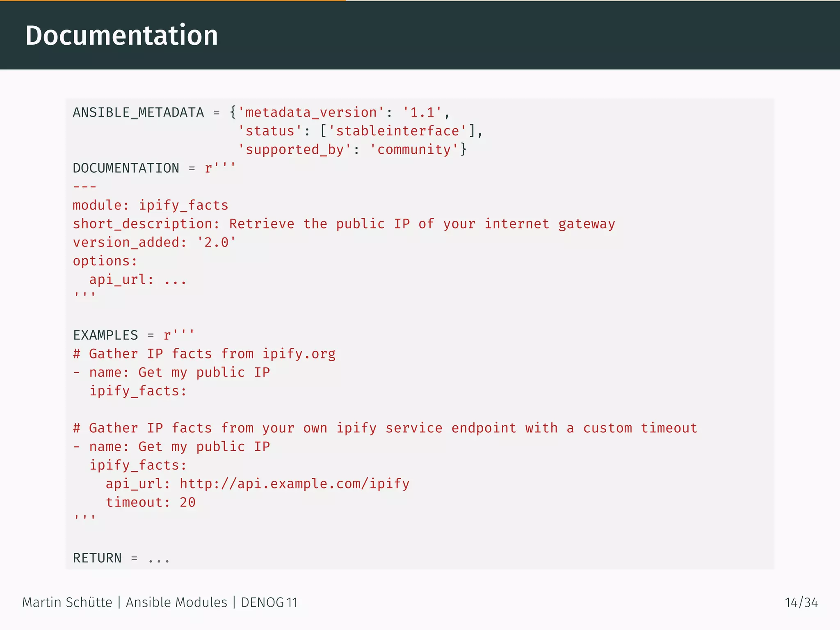Click the 'options:' line

click(105, 261)
